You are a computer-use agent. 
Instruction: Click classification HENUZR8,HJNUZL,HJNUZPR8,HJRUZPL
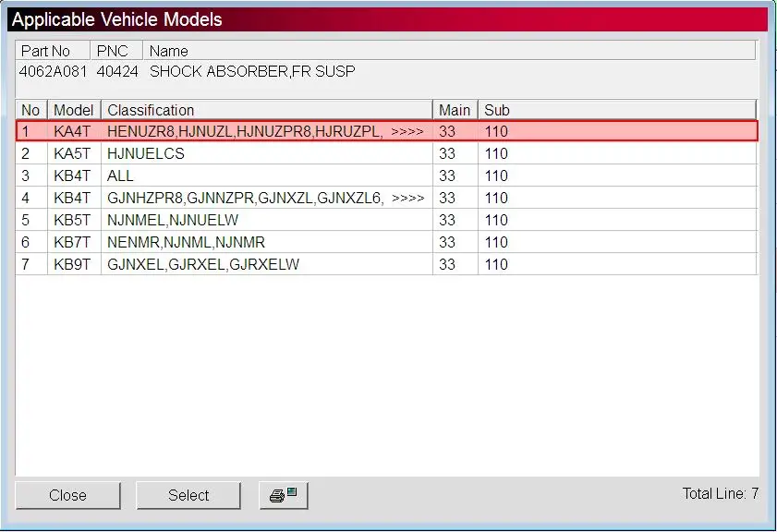243,132
